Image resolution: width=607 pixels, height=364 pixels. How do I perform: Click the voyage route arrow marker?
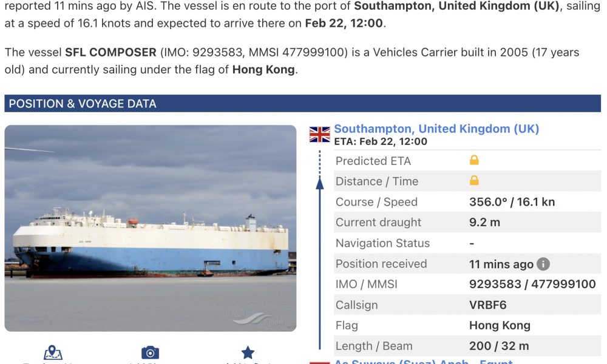point(320,183)
